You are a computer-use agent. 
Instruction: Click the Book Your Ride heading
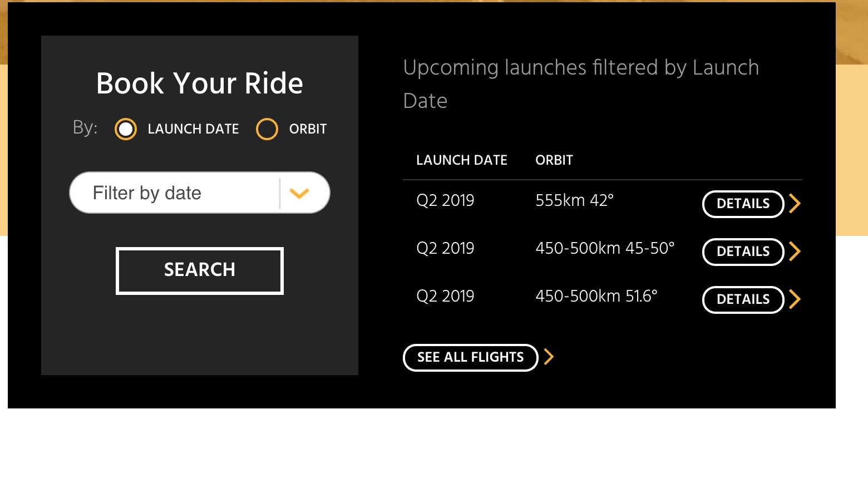point(200,83)
